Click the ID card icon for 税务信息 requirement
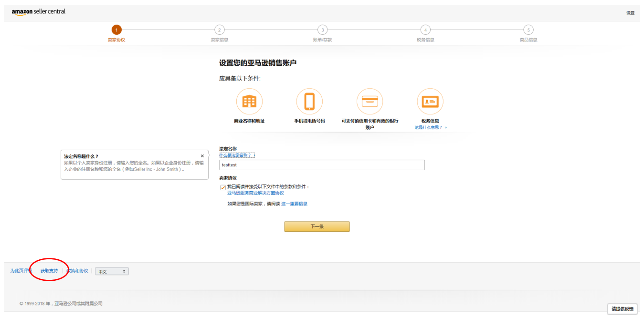This screenshot has height=317, width=644. click(430, 101)
